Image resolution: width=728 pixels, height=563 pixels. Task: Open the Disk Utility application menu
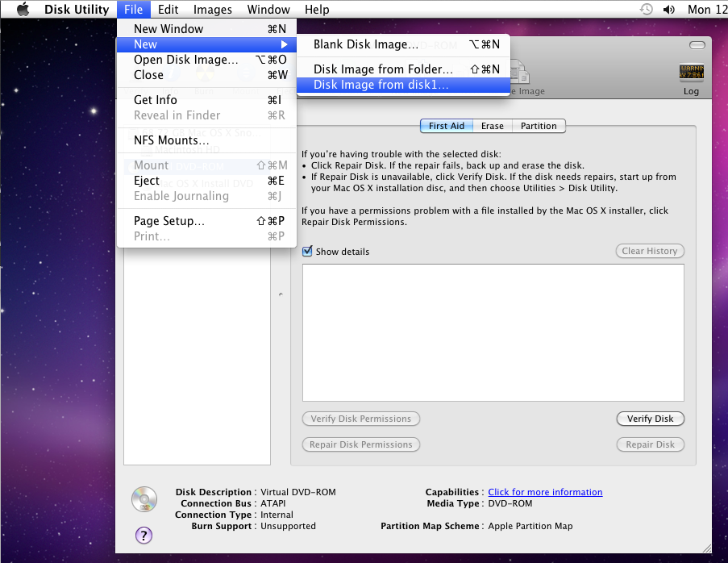click(77, 10)
